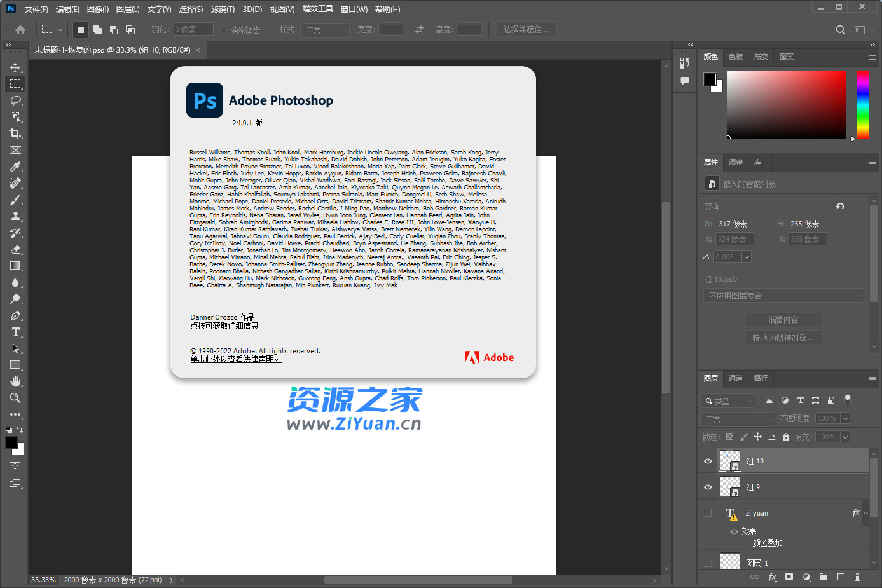
Task: Pick a color from the color gradient field
Action: coord(786,105)
